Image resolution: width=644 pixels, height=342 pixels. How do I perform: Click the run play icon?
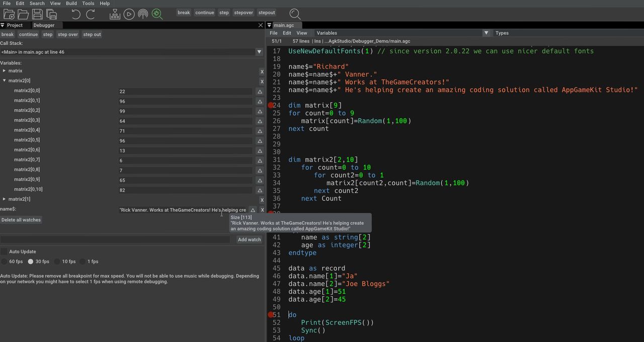click(129, 14)
